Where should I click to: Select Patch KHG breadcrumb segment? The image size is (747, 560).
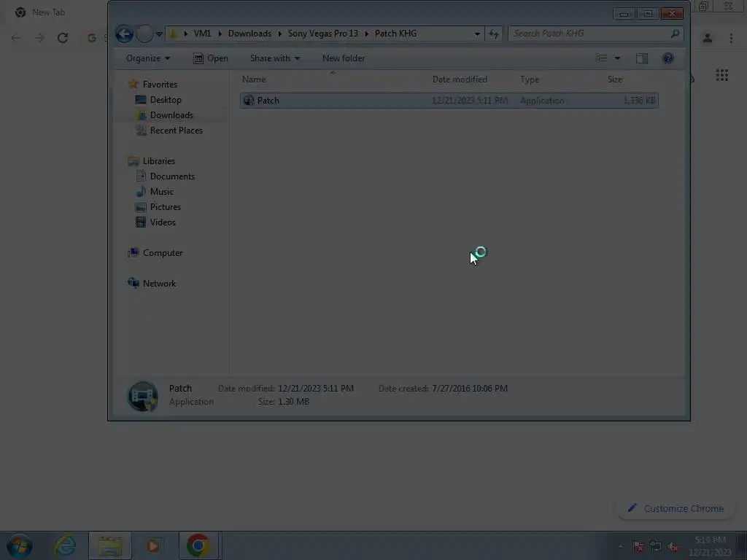point(395,34)
